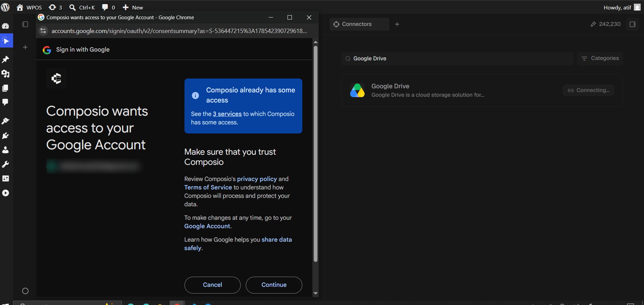Click the consent page scrollbar up arrow
Image resolution: width=644 pixels, height=305 pixels.
pos(315,42)
